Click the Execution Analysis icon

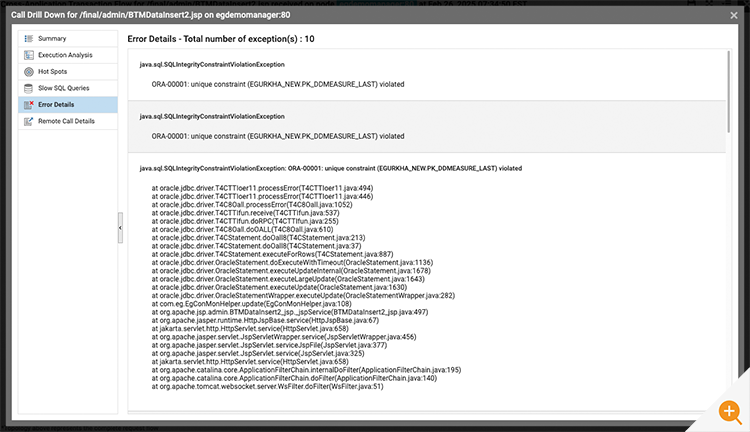click(x=29, y=55)
